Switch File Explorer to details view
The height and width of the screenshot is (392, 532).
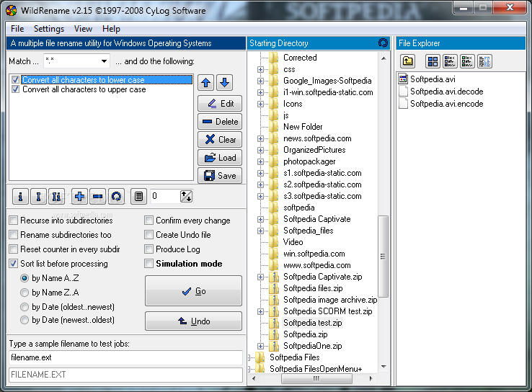click(484, 61)
